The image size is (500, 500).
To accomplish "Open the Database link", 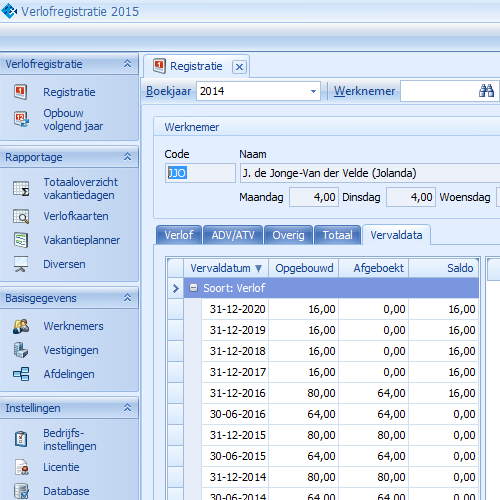I will pos(66,491).
